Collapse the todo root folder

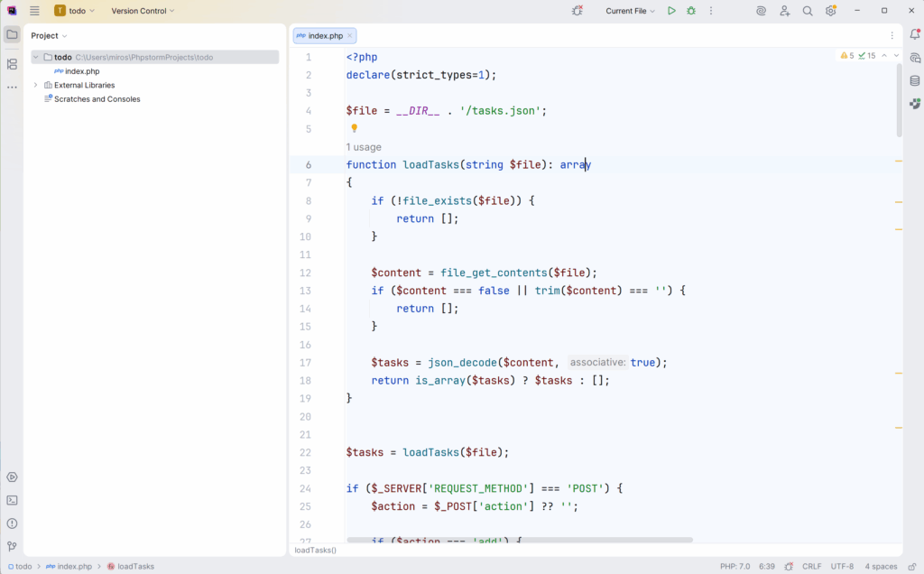coord(36,57)
